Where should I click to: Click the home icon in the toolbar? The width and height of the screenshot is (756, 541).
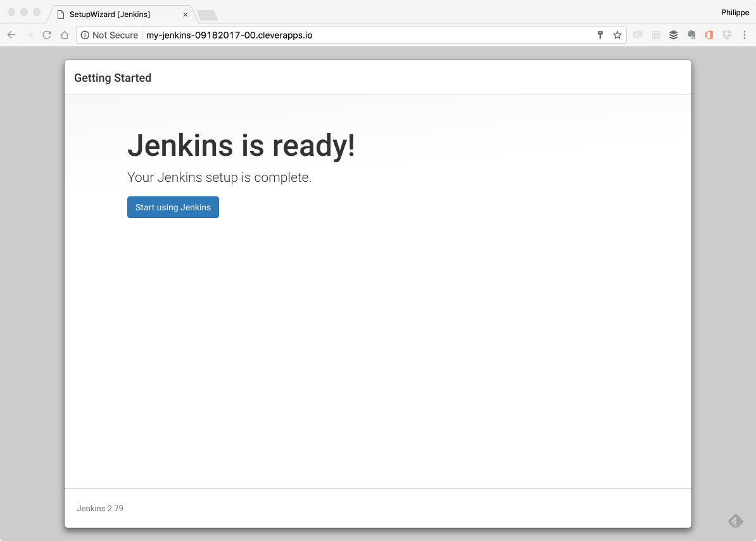tap(65, 35)
